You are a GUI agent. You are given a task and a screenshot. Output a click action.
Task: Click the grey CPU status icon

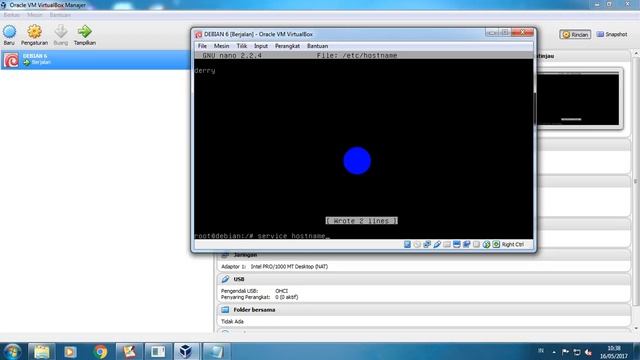[476, 244]
